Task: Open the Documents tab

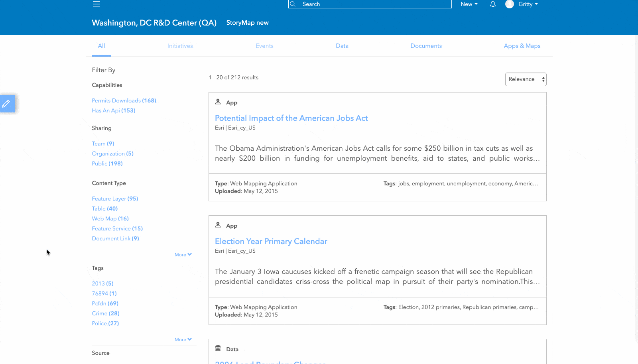Action: (426, 46)
